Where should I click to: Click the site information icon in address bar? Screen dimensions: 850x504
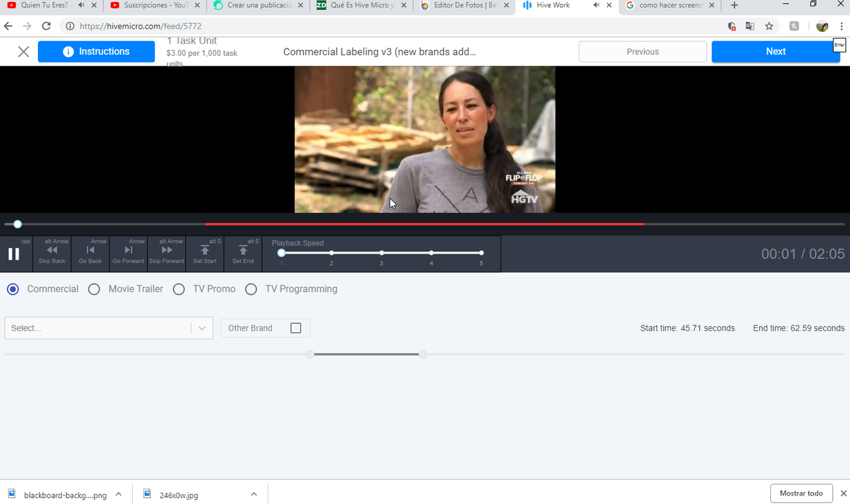(69, 27)
